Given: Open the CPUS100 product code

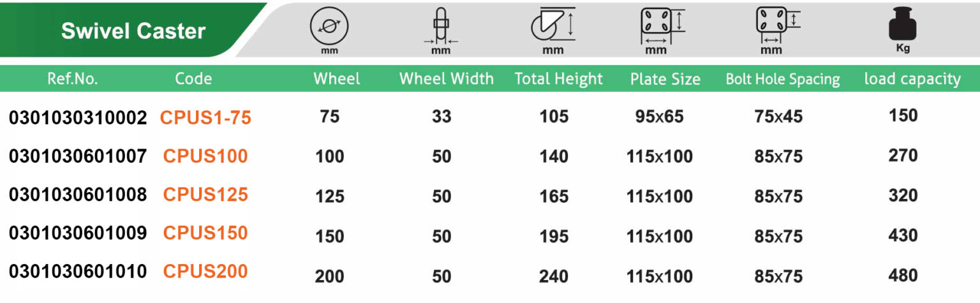Looking at the screenshot, I should [205, 156].
